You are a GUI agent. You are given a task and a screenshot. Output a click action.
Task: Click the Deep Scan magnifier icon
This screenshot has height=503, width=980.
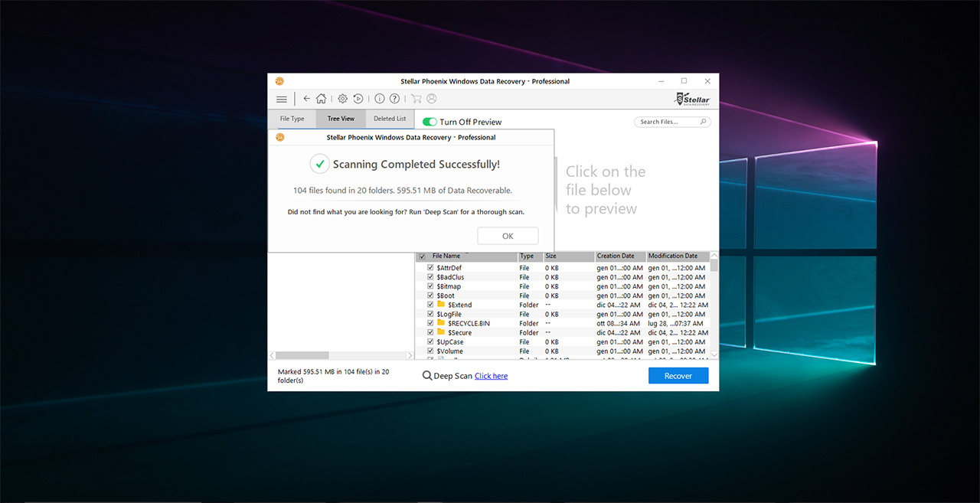pos(427,376)
